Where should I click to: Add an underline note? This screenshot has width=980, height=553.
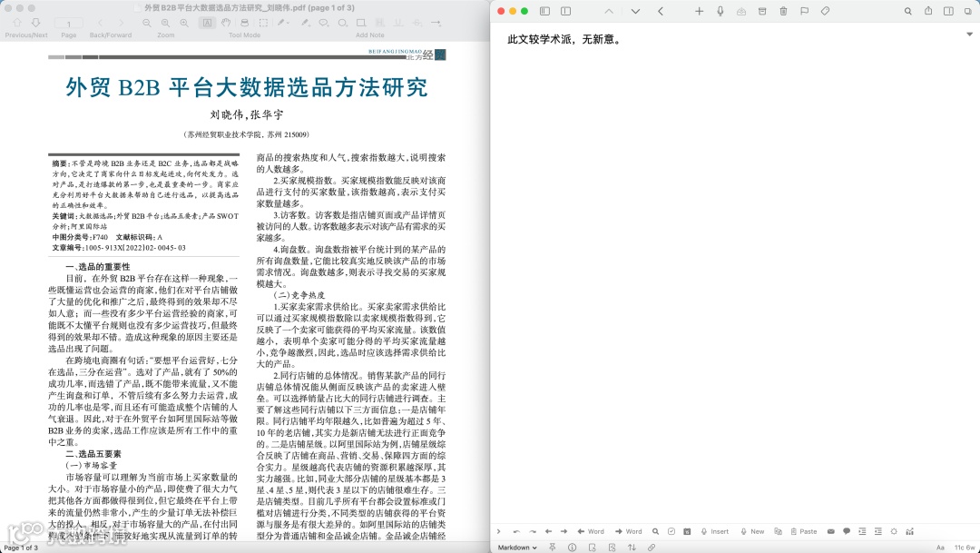[x=398, y=23]
